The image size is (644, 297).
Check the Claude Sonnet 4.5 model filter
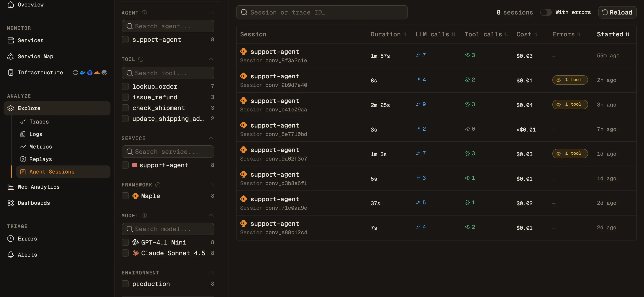click(x=125, y=253)
